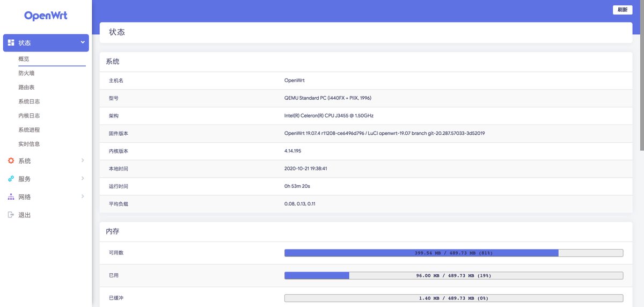644x307 pixels.
Task: Open the 系统进程 processes page
Action: [29, 130]
